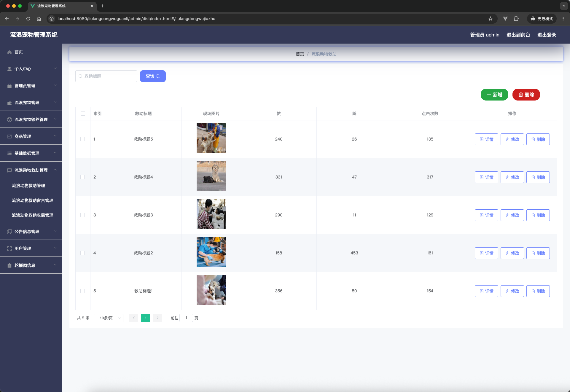Expand the 商品管理 submenu arrow

coord(55,136)
